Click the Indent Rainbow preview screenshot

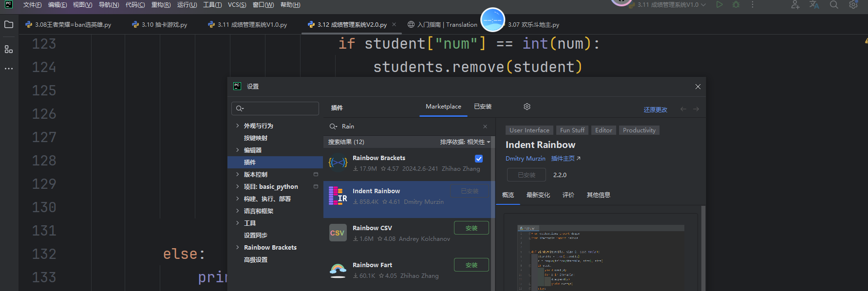(601, 257)
